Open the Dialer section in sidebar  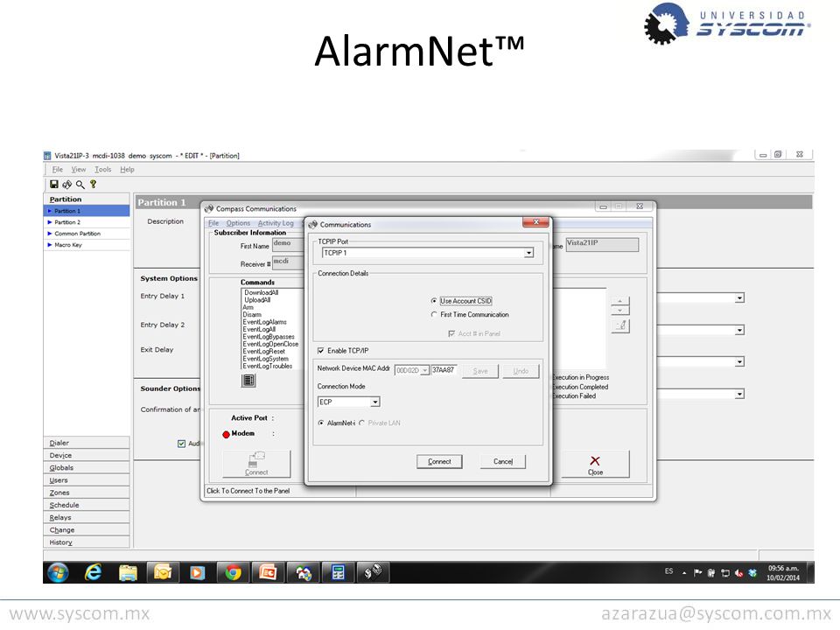coord(87,443)
